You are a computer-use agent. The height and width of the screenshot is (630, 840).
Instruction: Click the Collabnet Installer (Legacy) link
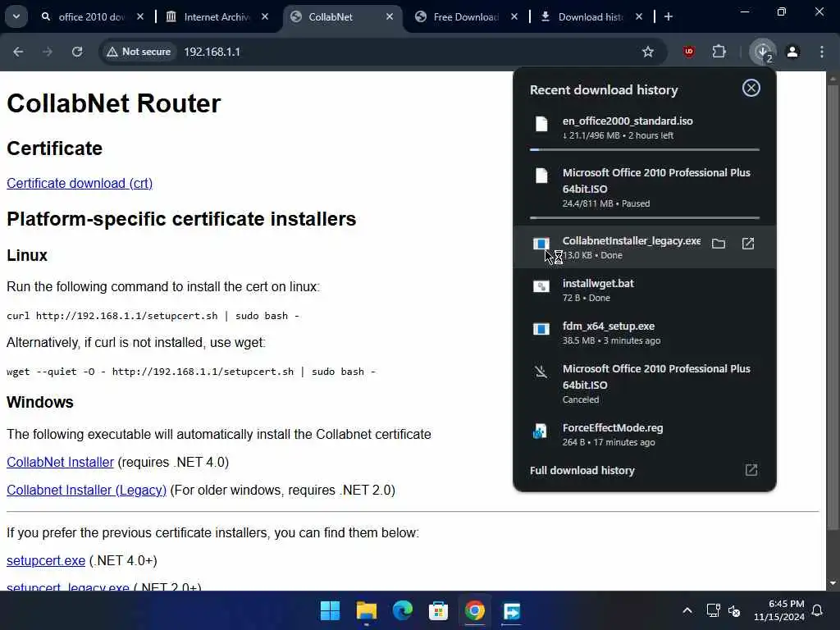86,490
